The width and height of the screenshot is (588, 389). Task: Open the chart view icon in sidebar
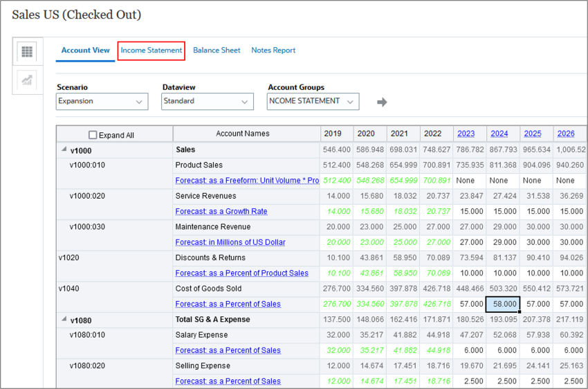click(x=27, y=80)
